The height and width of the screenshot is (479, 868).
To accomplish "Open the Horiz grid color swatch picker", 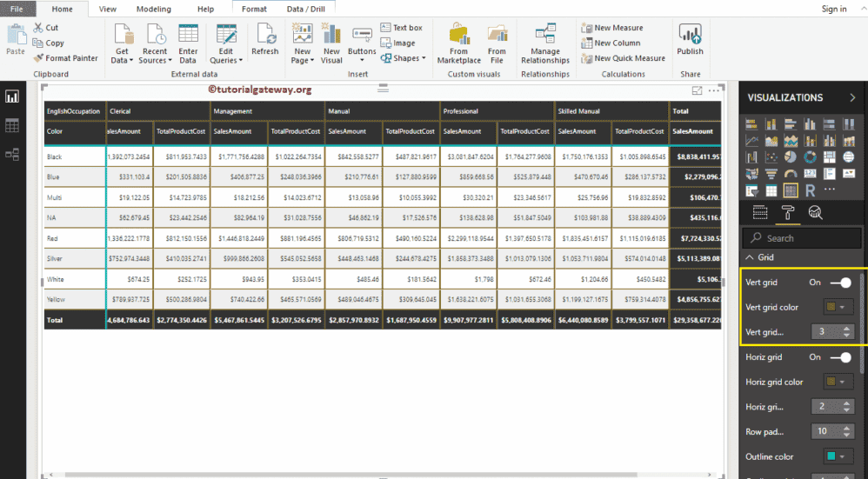I will pyautogui.click(x=839, y=382).
